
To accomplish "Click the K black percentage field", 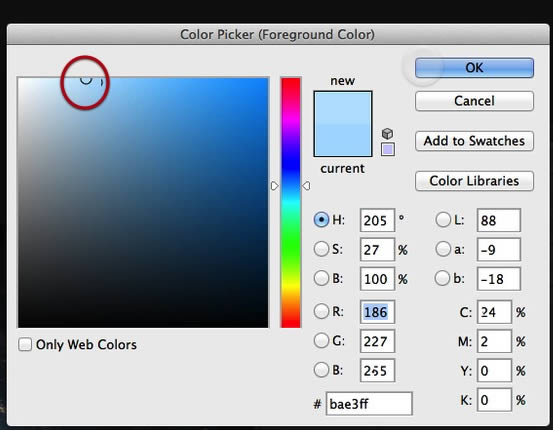I will pyautogui.click(x=494, y=400).
